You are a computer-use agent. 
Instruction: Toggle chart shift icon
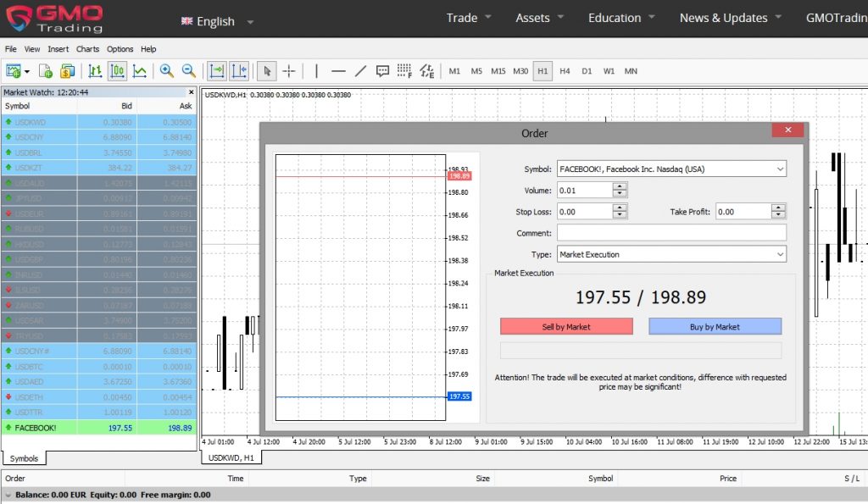[x=238, y=71]
